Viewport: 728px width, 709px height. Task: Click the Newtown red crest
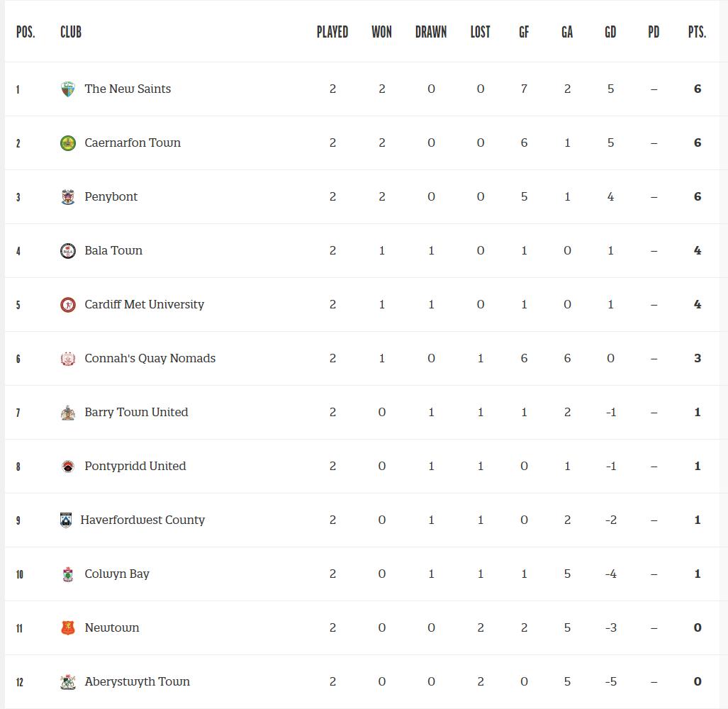point(68,627)
